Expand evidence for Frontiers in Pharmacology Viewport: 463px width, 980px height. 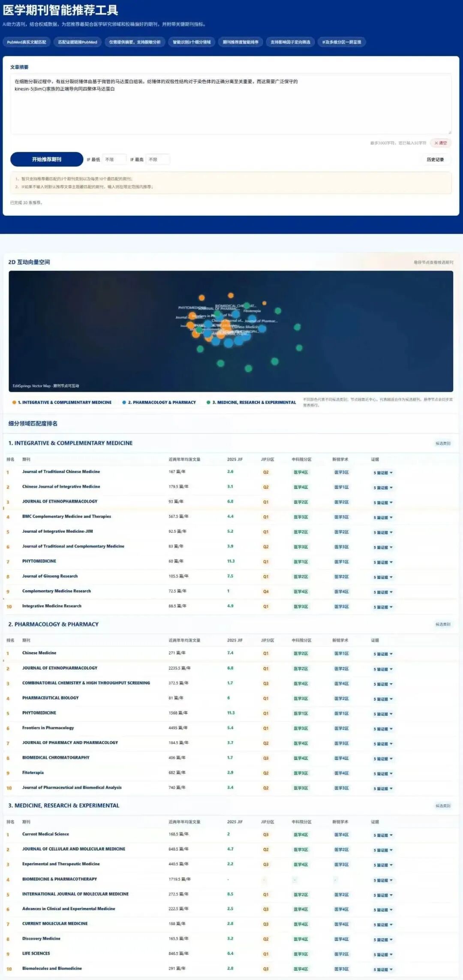click(x=383, y=729)
